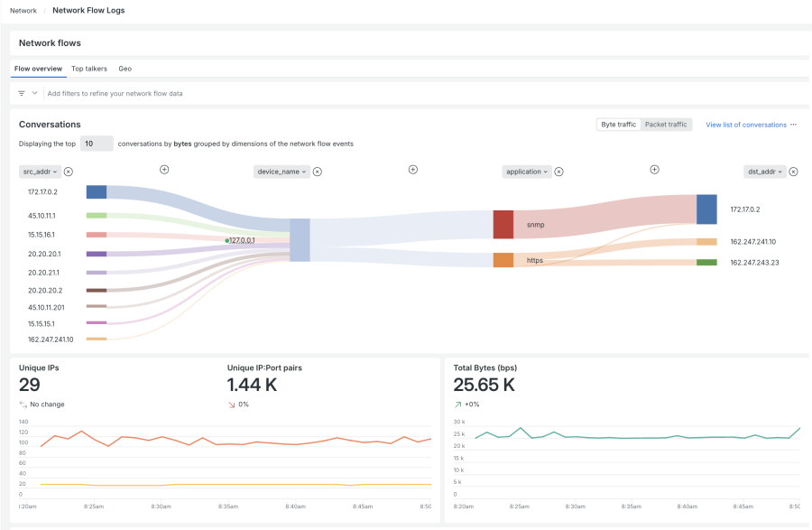Click the teal line in Total Bytes chart

pyautogui.click(x=638, y=434)
